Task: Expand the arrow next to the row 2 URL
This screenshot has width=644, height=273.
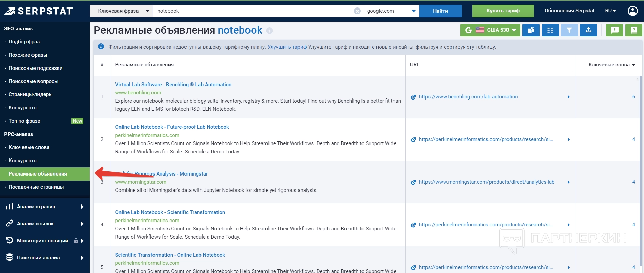Action: coord(569,140)
